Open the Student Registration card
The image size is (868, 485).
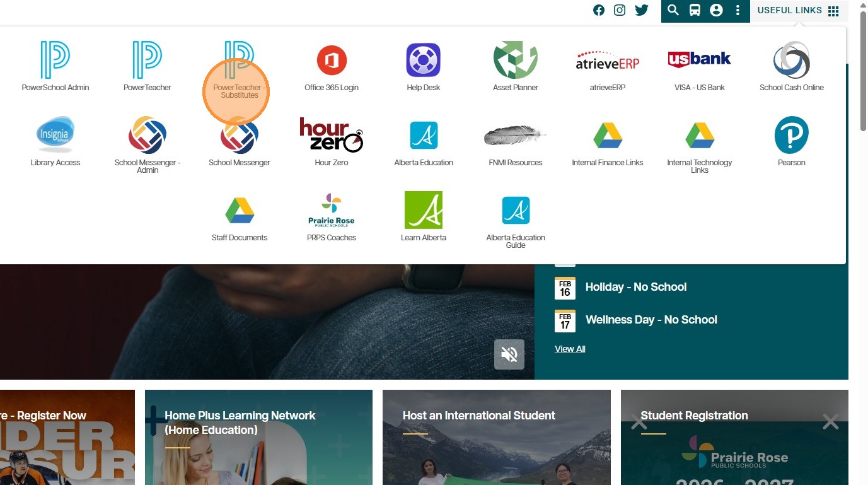pyautogui.click(x=734, y=438)
